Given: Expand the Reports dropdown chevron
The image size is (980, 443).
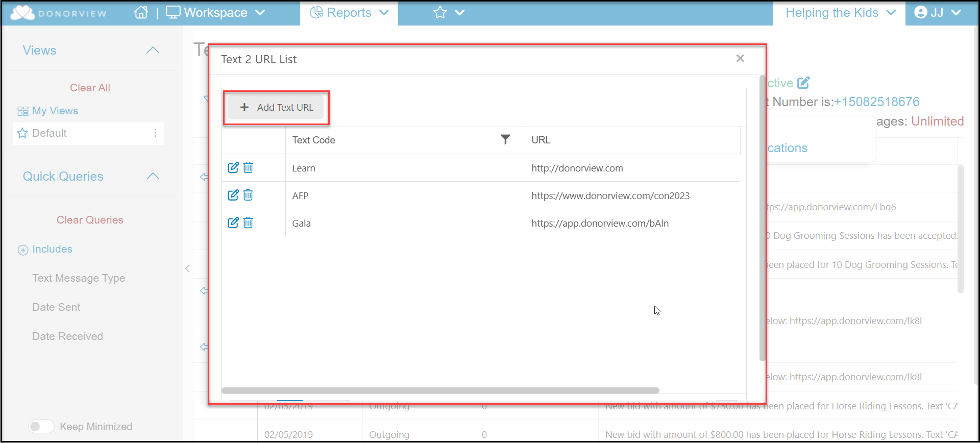Looking at the screenshot, I should (384, 12).
